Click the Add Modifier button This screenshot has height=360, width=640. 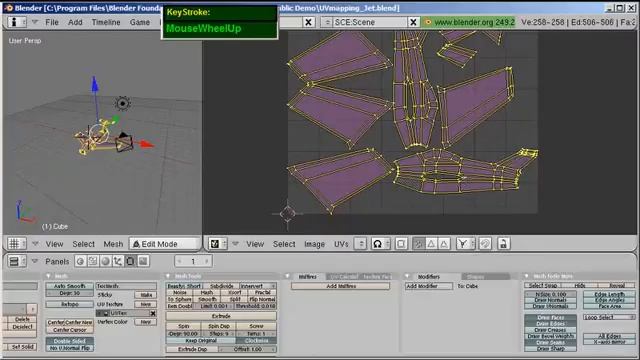point(429,286)
